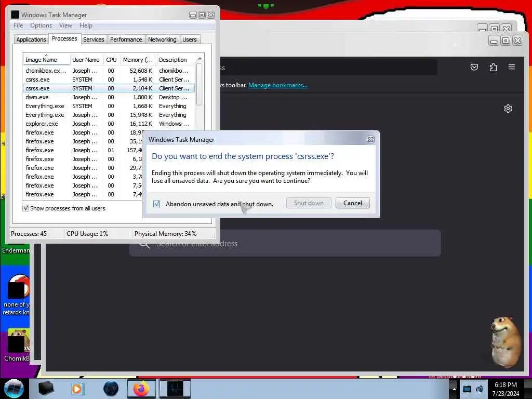Switch to the Performance tab
The height and width of the screenshot is (399, 532).
pos(126,39)
